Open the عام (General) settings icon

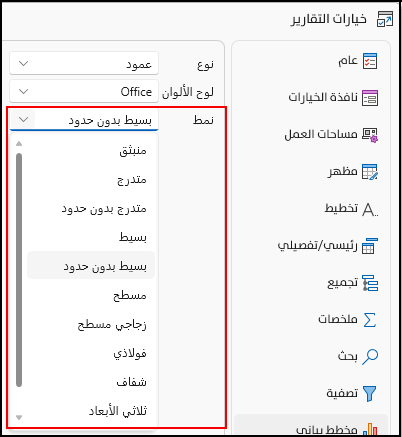370,61
